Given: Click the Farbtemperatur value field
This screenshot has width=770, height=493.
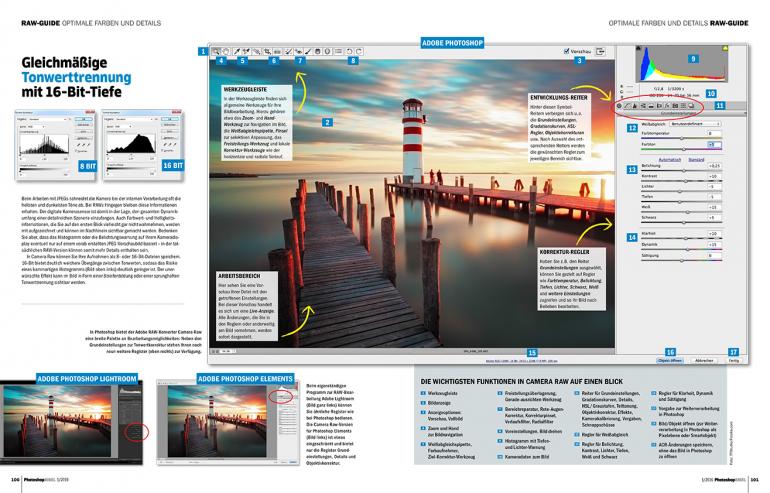Looking at the screenshot, I should pos(715,133).
